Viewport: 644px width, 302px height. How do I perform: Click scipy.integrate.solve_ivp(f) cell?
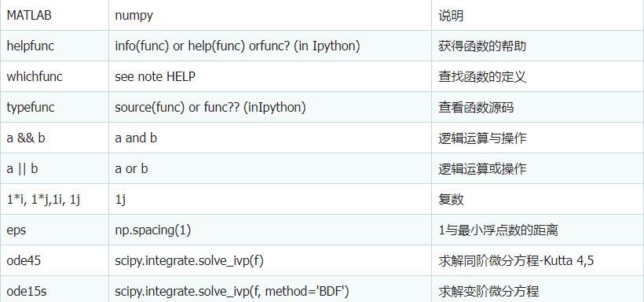point(270,260)
